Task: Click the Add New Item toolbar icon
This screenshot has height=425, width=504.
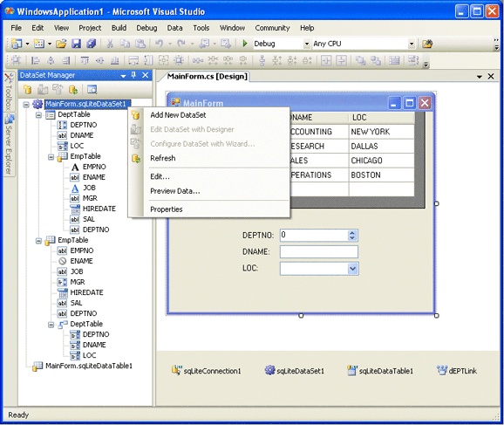Action: [x=39, y=44]
